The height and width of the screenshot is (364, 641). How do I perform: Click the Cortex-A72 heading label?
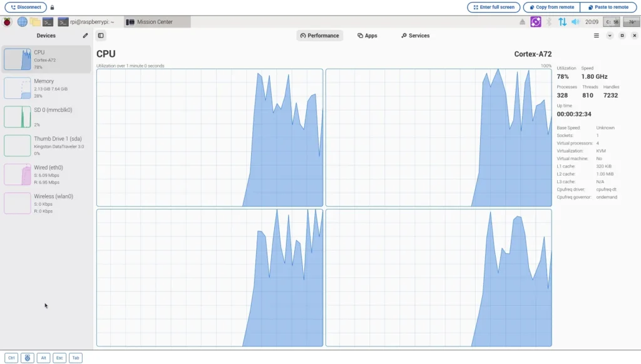[x=533, y=54]
